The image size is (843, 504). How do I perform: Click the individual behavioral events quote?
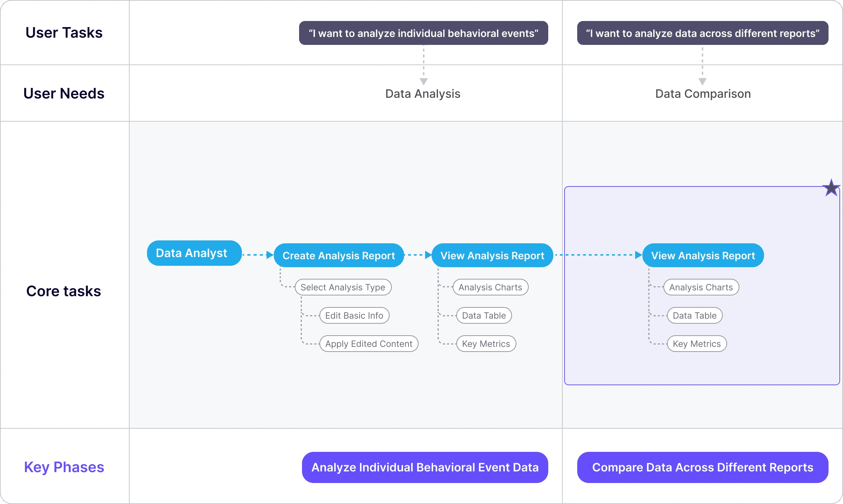(423, 33)
